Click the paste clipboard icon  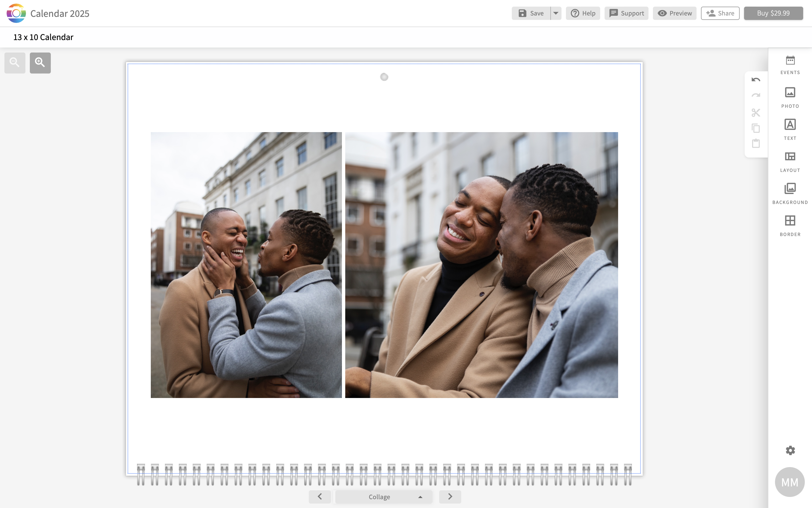tap(756, 143)
